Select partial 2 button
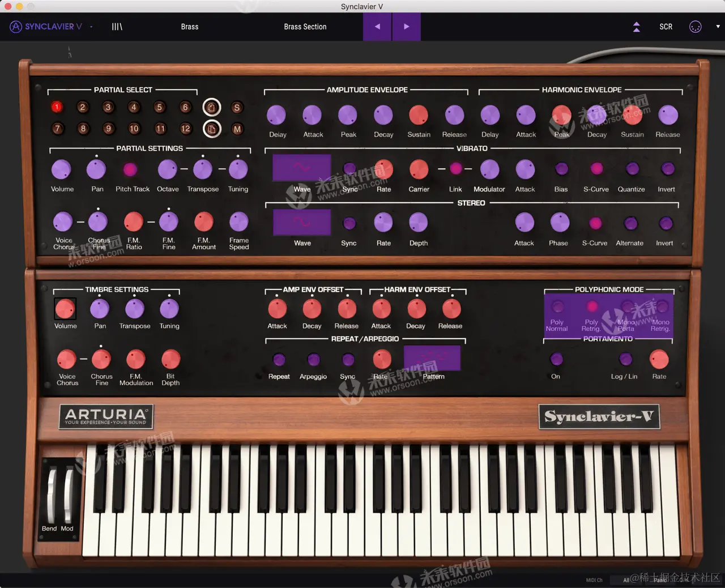Image resolution: width=725 pixels, height=588 pixels. tap(83, 107)
